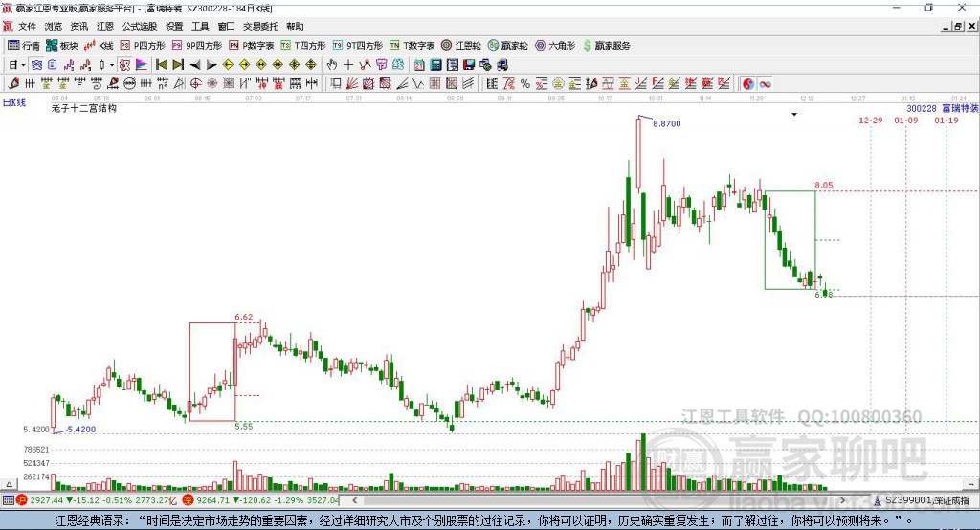Screen dimensions: 980x530
Task: Expand the candlestick style dropdown arrow
Action: tap(112, 65)
